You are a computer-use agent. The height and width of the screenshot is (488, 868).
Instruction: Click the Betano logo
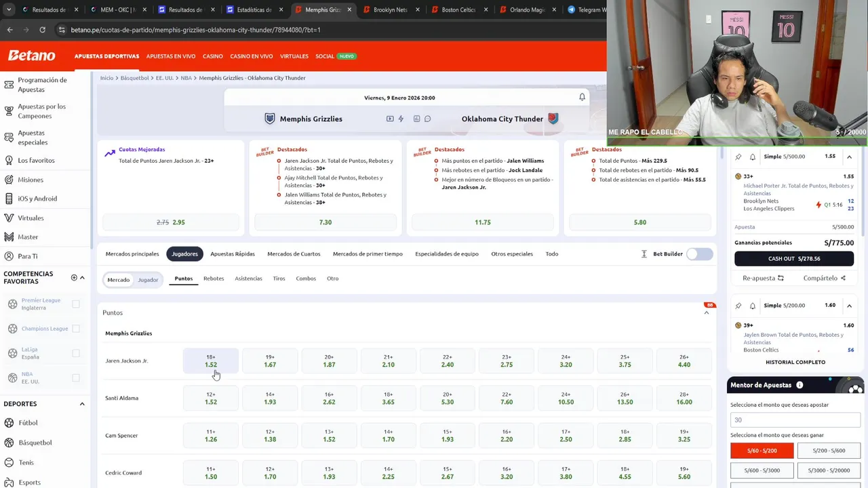pos(31,56)
